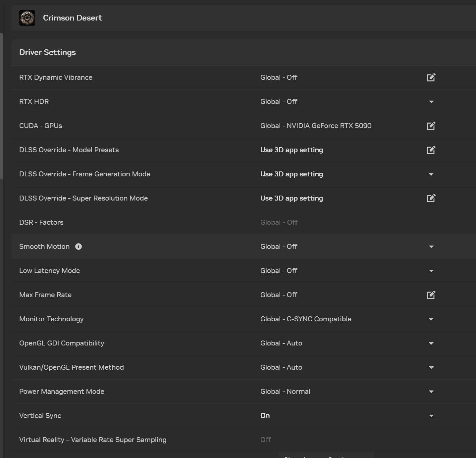Open DLSS Frame Generation Mode dropdown
The image size is (476, 458).
tap(431, 174)
